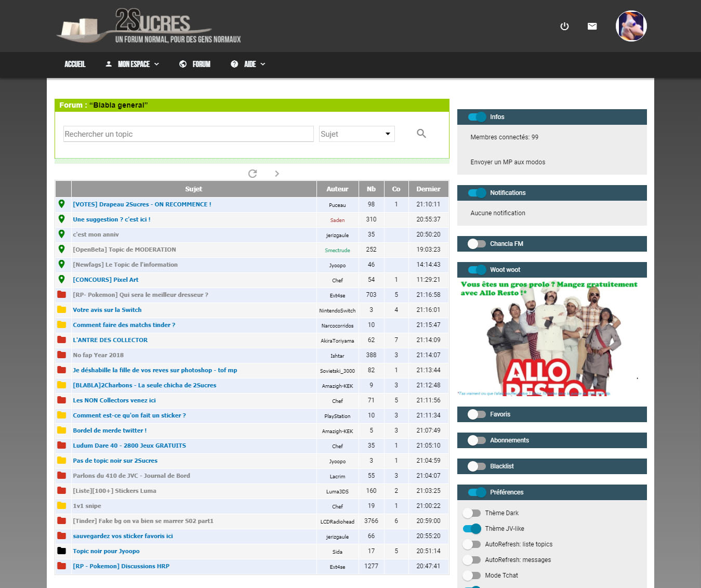
Task: Click red folder beside Stickers Luma topic
Action: coord(61,490)
